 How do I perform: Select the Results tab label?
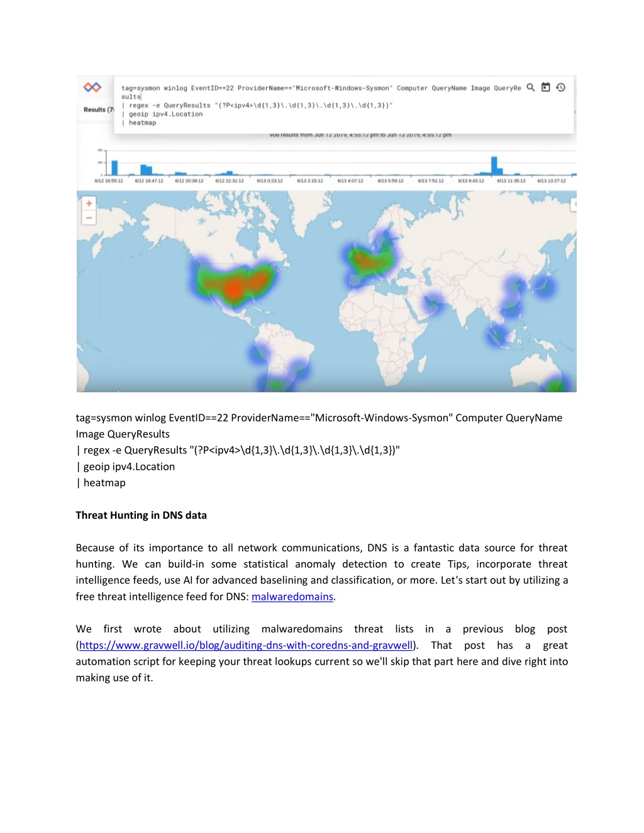99,109
